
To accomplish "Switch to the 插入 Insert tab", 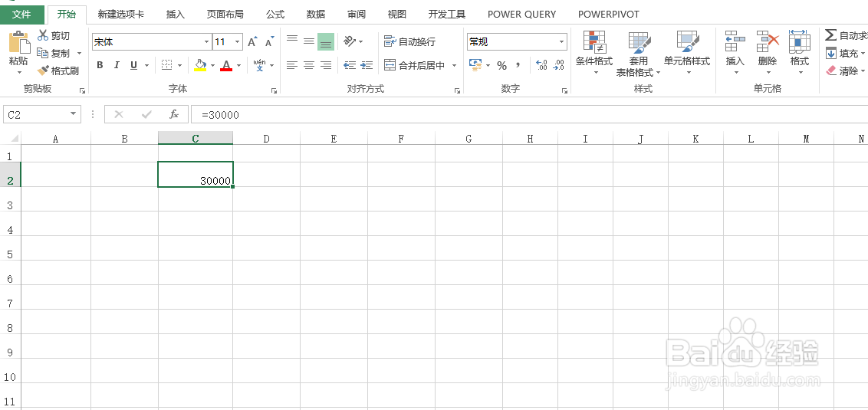I will pos(176,15).
